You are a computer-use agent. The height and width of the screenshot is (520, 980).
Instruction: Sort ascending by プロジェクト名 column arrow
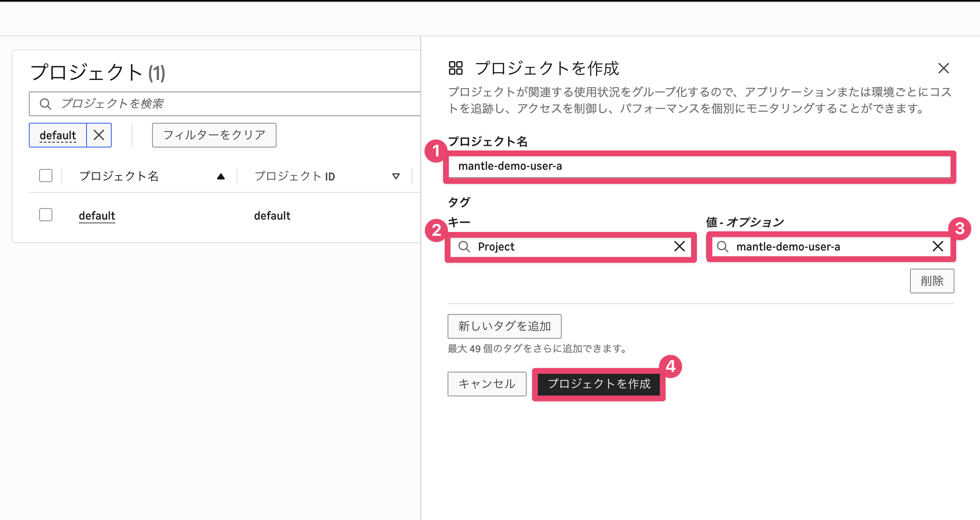coord(221,176)
